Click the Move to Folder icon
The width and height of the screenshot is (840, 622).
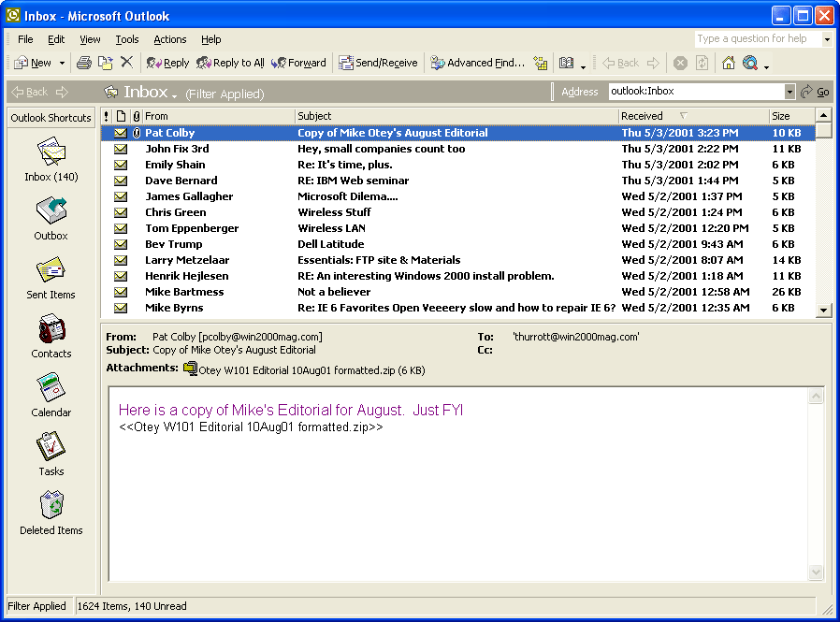[105, 63]
